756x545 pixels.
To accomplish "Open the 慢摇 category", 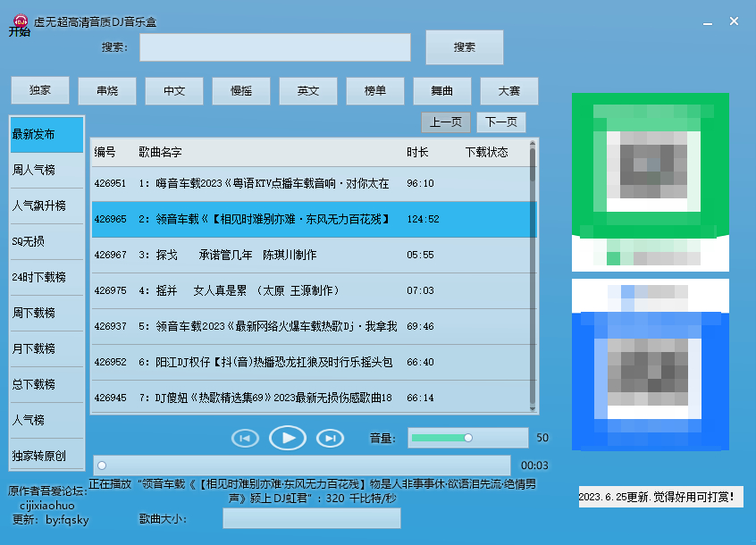I will 241,90.
